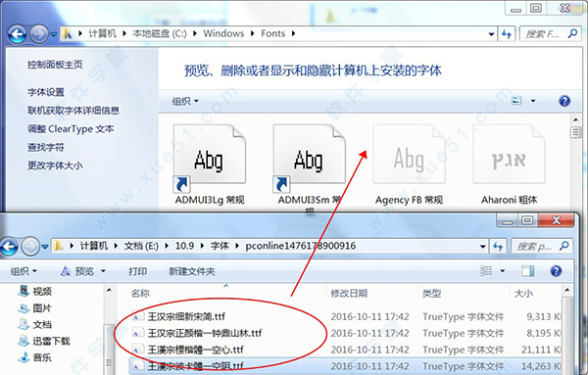Image resolution: width=588 pixels, height=375 pixels.
Task: Toggle preview pane icon
Action: pyautogui.click(x=527, y=271)
